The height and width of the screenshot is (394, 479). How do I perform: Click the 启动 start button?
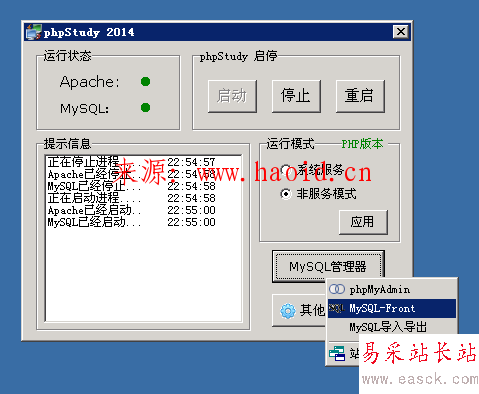click(232, 96)
